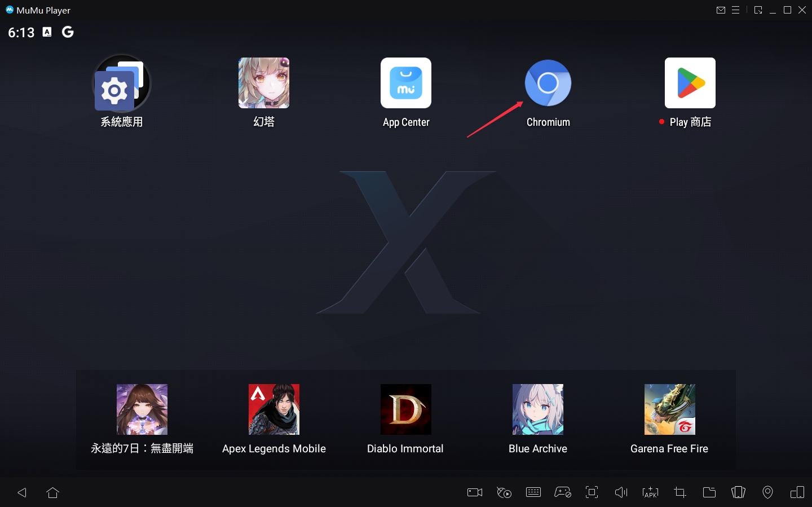
Task: Launch the 幻塔 game
Action: [264, 83]
